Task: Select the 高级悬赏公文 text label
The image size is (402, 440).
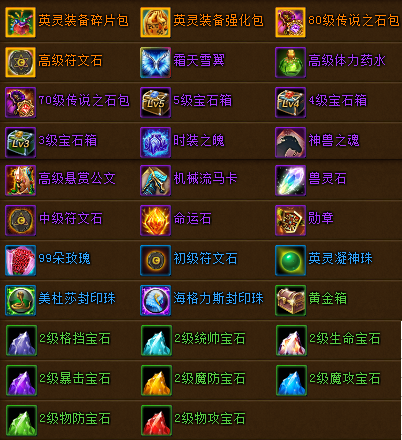Action: tap(77, 178)
